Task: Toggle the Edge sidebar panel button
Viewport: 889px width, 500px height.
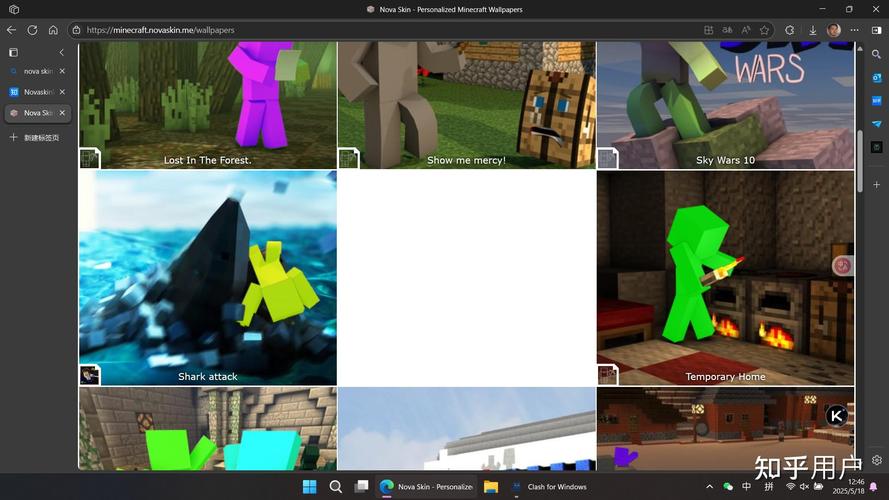Action: point(877,30)
